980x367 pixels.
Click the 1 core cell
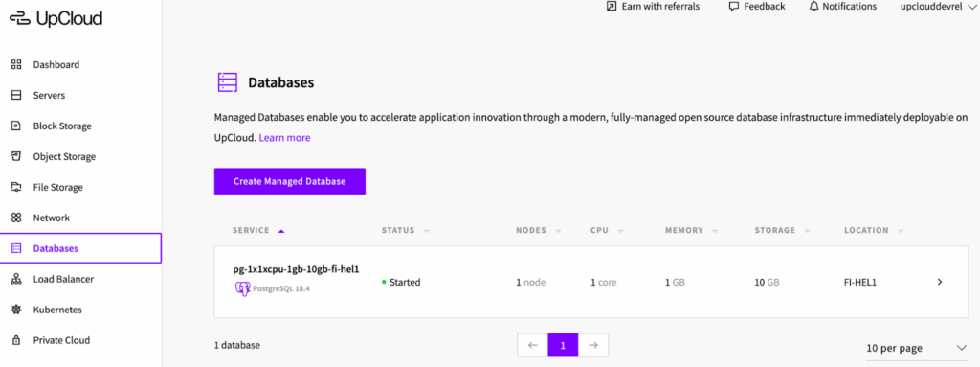(604, 283)
